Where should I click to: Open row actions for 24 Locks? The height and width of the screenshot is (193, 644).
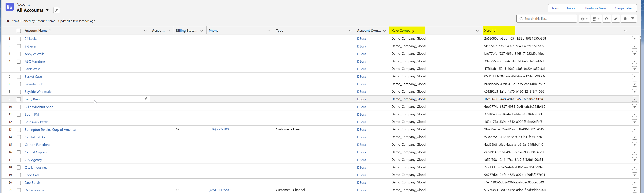(x=635, y=39)
